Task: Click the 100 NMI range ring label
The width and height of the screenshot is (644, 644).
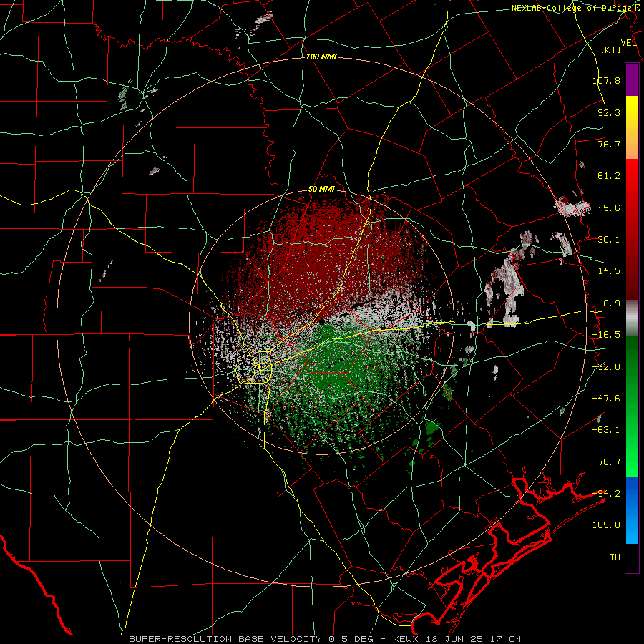Action: coord(321,57)
